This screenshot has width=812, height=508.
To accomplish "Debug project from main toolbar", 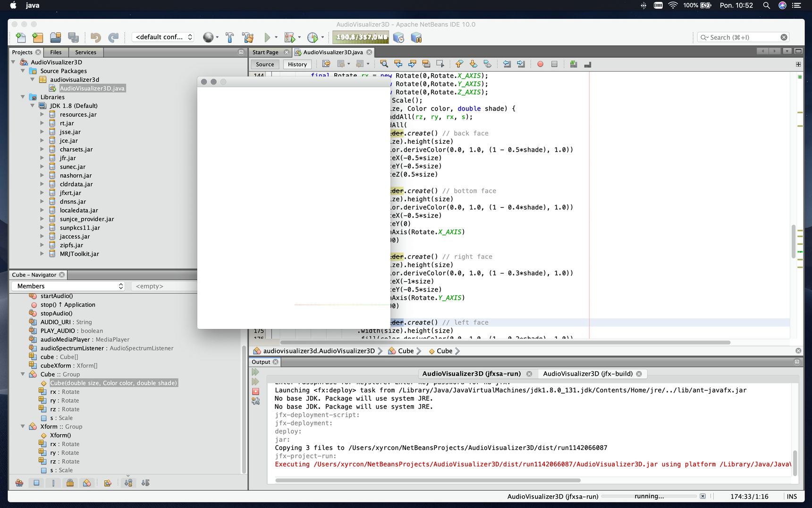I will click(289, 37).
